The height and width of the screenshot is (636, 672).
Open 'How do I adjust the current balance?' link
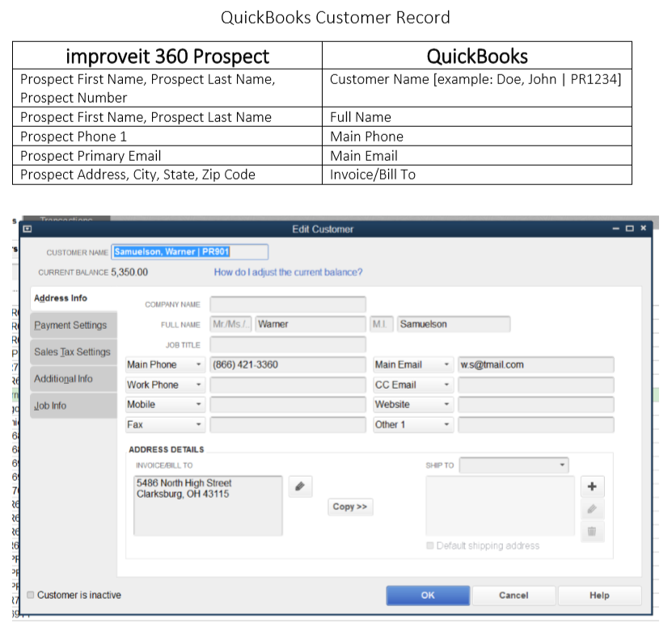tap(288, 272)
